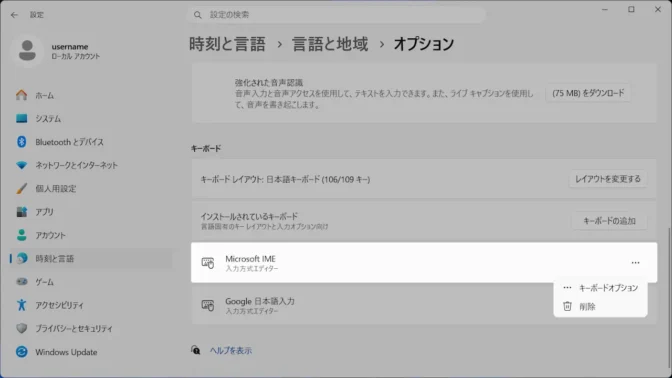The image size is (672, 378).
Task: Click the アプリ icon in the sidebar
Action: point(21,212)
